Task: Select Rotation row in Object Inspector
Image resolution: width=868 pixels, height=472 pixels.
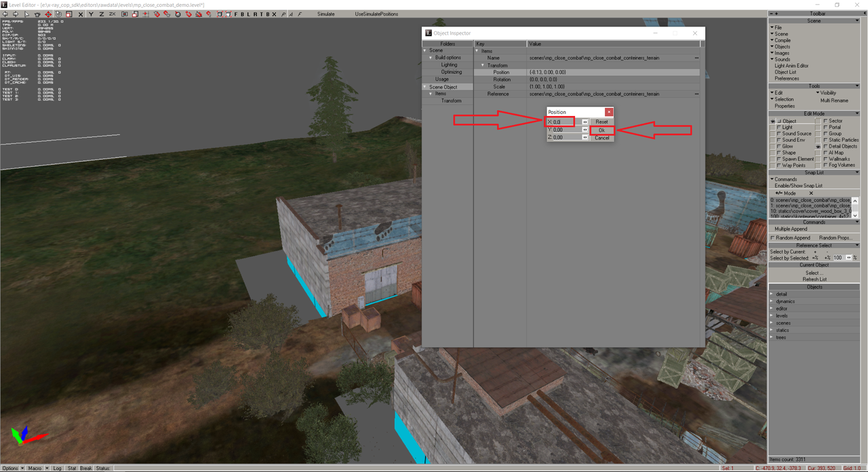Action: (x=587, y=79)
